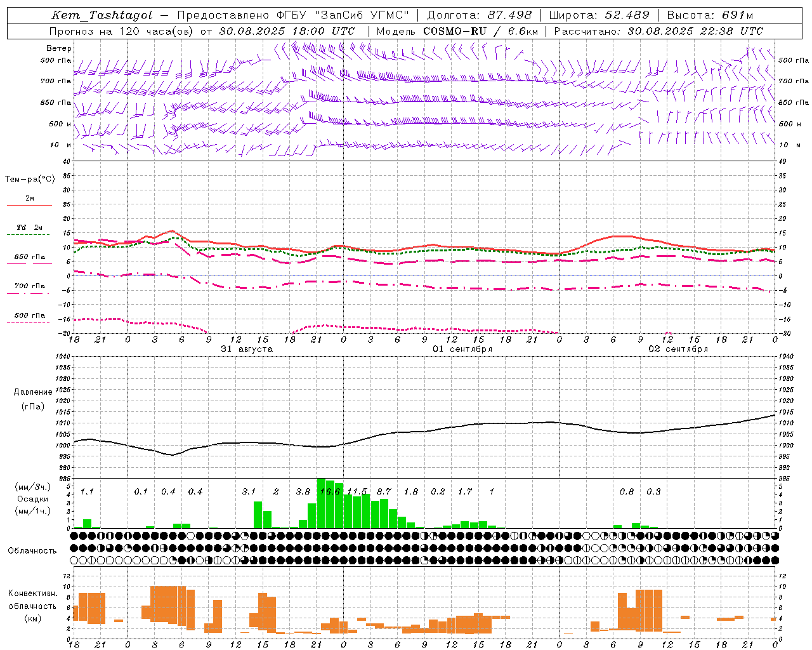Click the (км) unit under convective cloudiness

33,618
